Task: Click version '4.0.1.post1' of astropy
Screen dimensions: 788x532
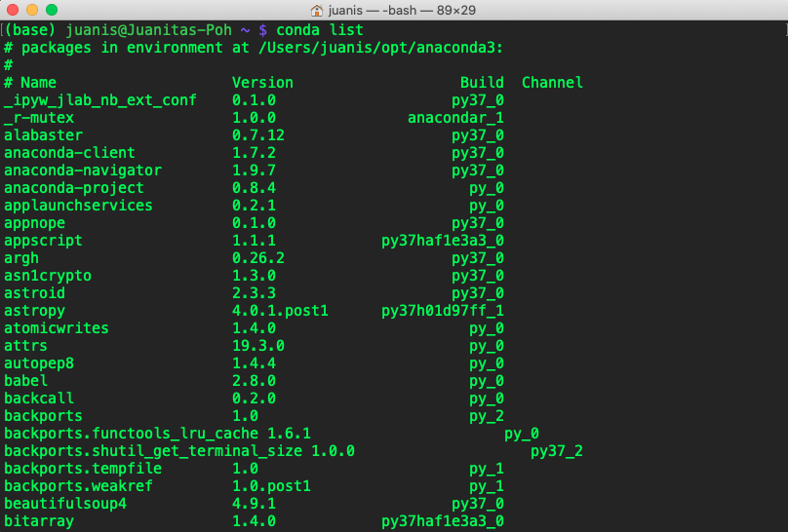Action: (x=280, y=311)
